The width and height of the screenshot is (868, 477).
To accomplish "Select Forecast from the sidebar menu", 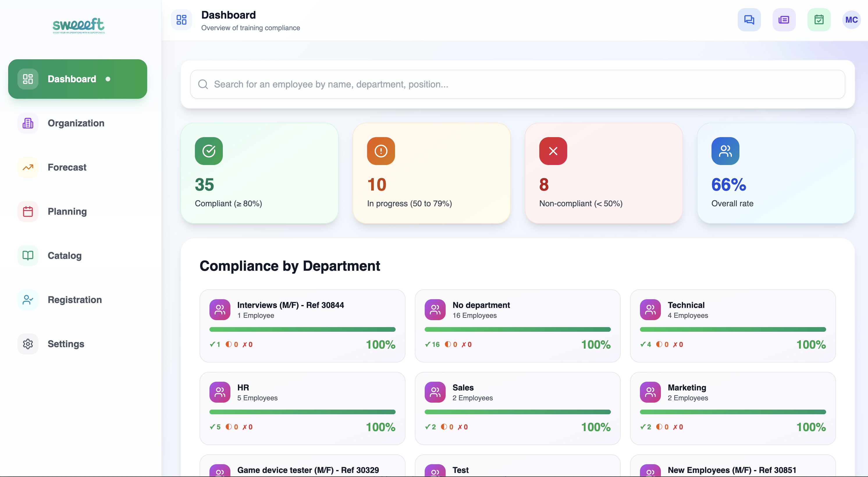I will (67, 167).
